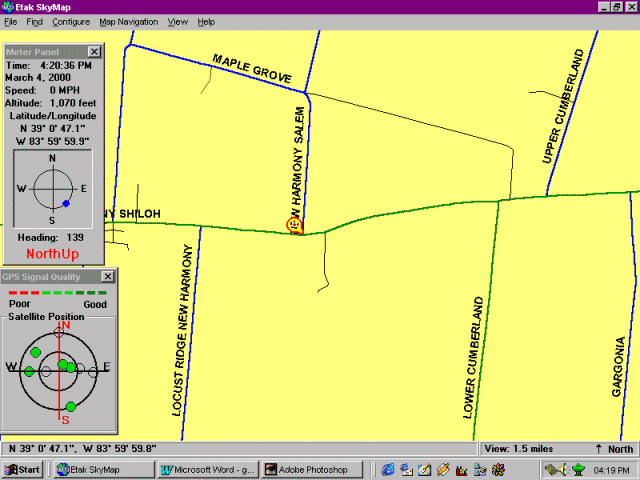The height and width of the screenshot is (480, 640).
Task: Click the 04:19 PM system clock
Action: 611,470
